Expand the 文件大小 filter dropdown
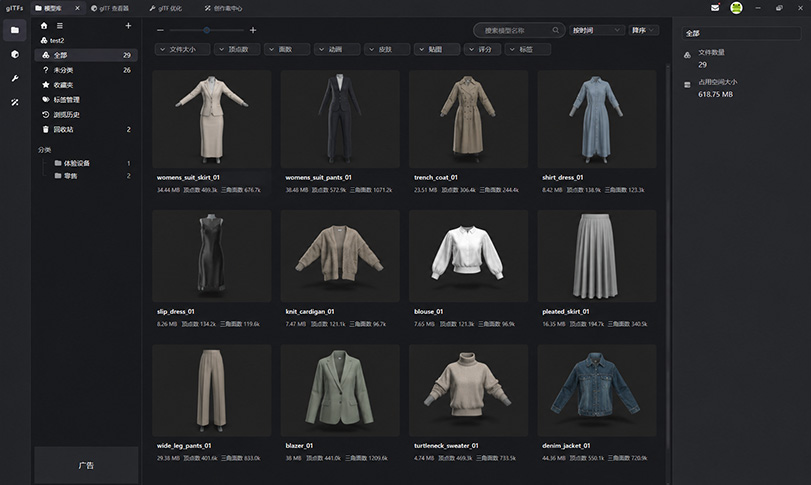Image resolution: width=811 pixels, height=485 pixels. coord(183,49)
